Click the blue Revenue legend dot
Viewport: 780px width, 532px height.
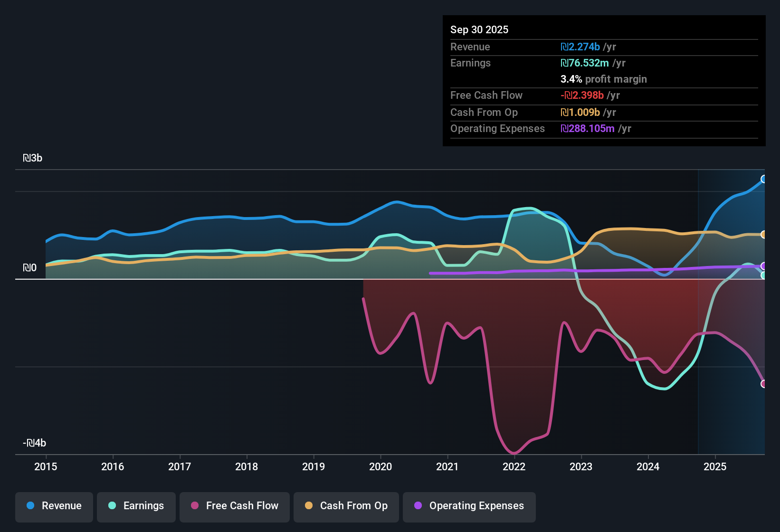tap(30, 506)
